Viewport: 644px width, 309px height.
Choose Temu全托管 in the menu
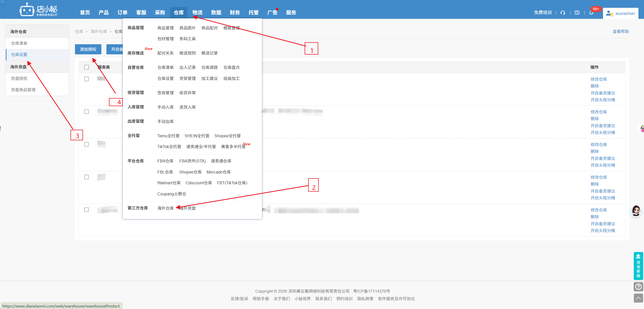(x=168, y=136)
